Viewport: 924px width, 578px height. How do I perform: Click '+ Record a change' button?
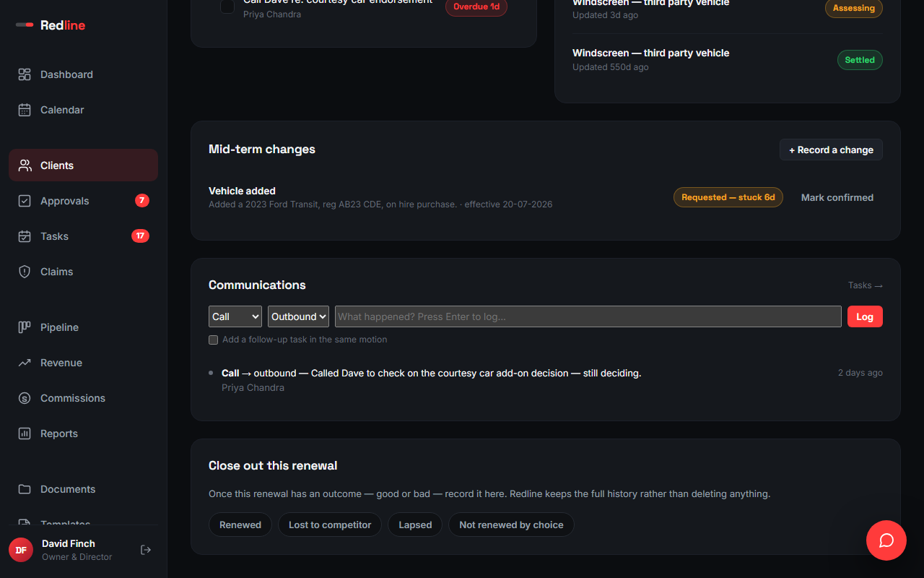(831, 150)
